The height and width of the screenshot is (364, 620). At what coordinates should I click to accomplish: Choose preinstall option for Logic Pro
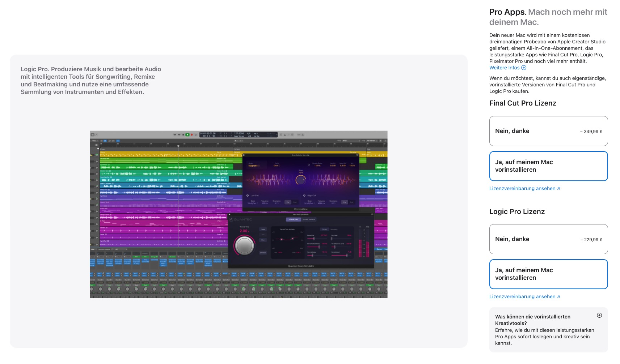coord(548,274)
